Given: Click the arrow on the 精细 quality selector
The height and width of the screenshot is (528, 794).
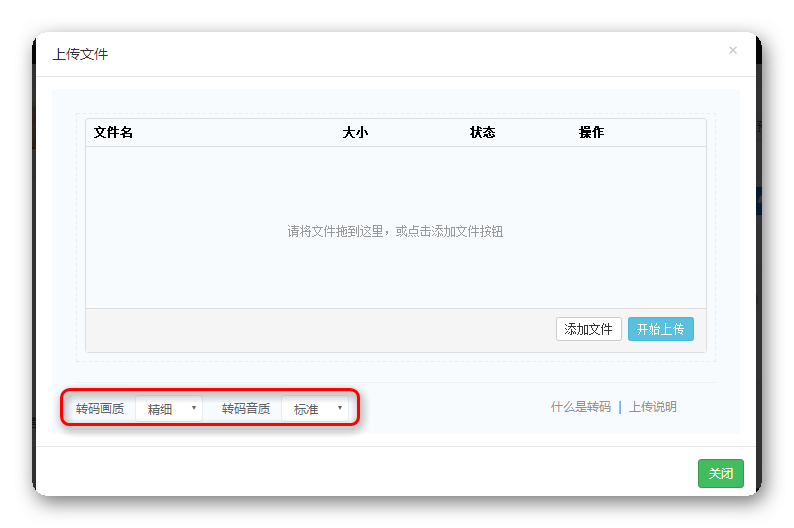Looking at the screenshot, I should pyautogui.click(x=193, y=408).
